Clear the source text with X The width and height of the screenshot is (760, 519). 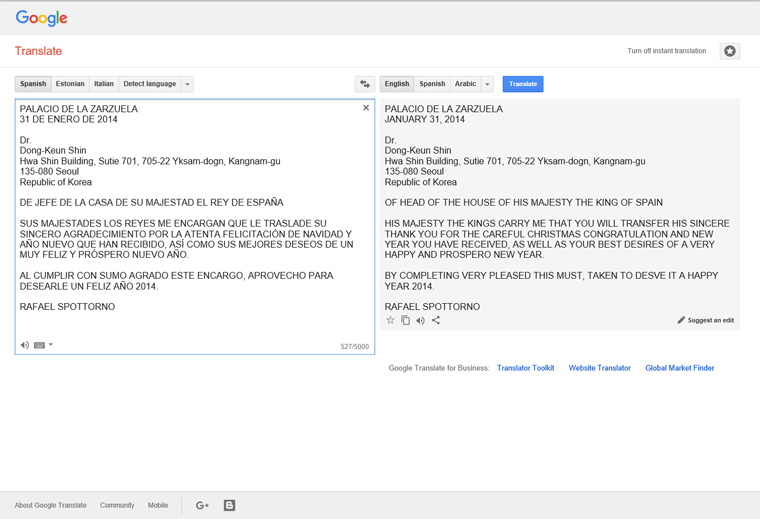point(366,108)
